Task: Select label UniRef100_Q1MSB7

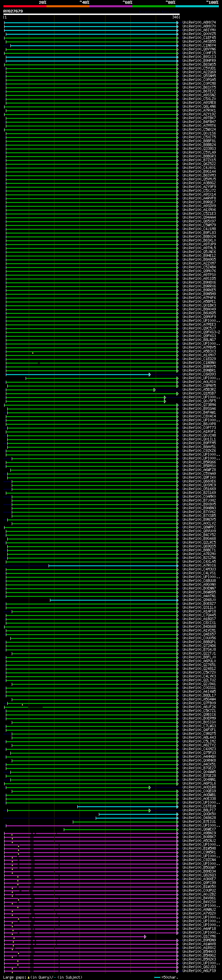Action: 199,394
